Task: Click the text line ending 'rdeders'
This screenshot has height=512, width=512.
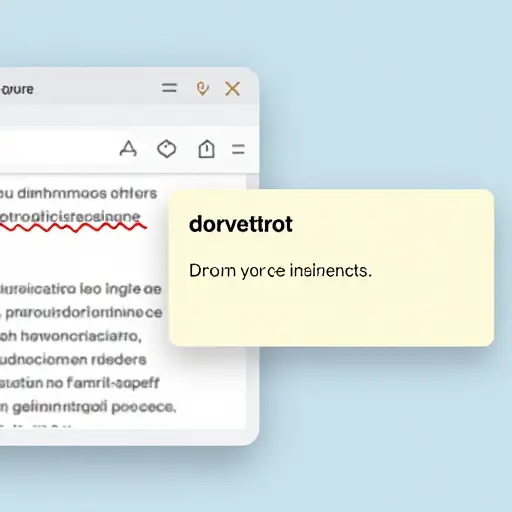Action: pyautogui.click(x=73, y=360)
